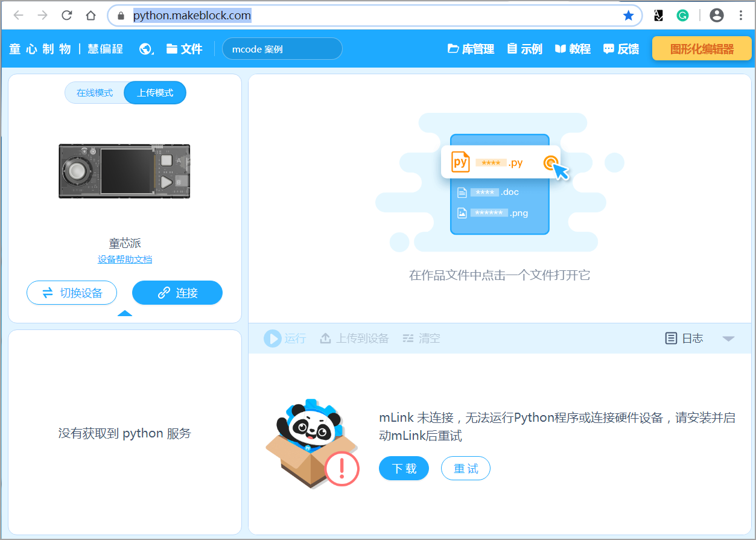Open the globe language selector
756x540 pixels.
[x=146, y=49]
